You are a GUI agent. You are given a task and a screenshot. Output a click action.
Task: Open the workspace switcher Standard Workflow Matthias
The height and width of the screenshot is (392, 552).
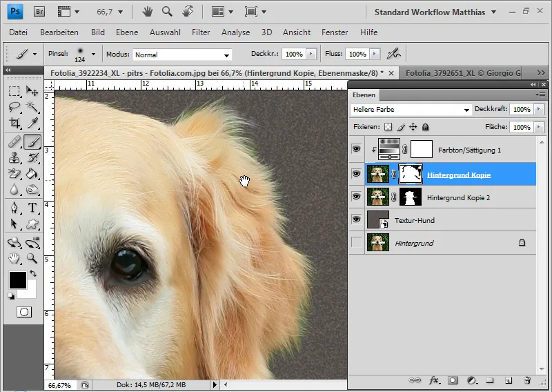coord(435,12)
